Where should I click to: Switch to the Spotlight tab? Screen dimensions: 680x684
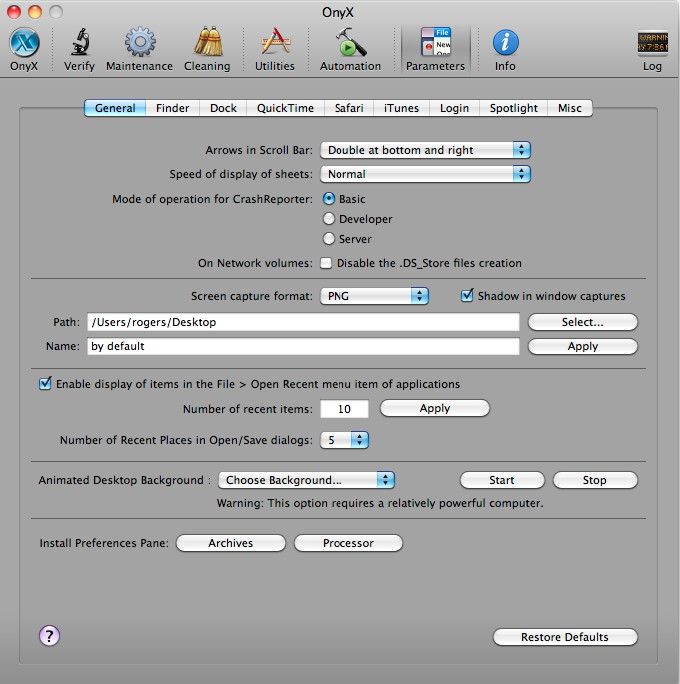pyautogui.click(x=514, y=108)
